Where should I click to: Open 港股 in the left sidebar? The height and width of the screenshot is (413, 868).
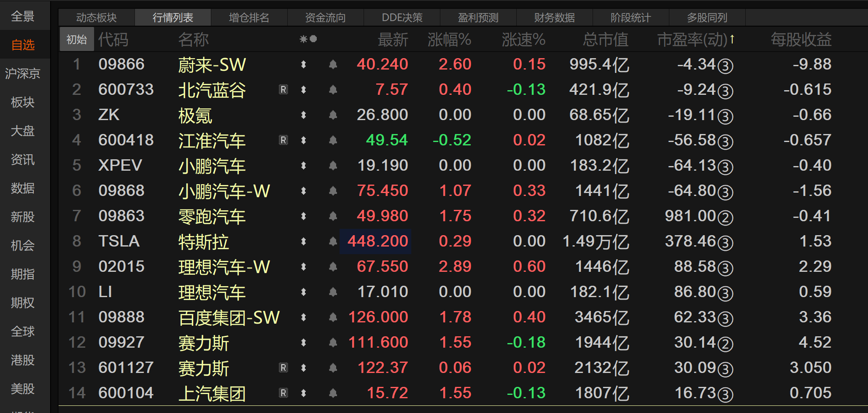pyautogui.click(x=23, y=360)
